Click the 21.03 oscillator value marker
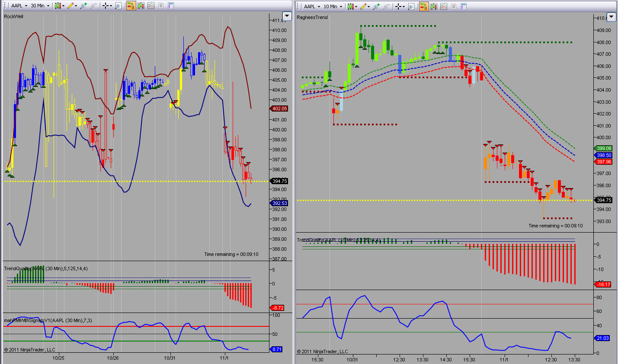Image resolution: width=618 pixels, height=364 pixels. 603,338
